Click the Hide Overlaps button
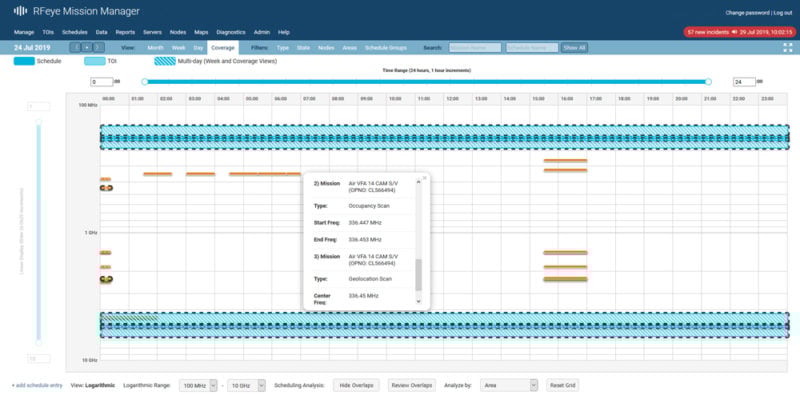This screenshot has width=800, height=395. (356, 385)
